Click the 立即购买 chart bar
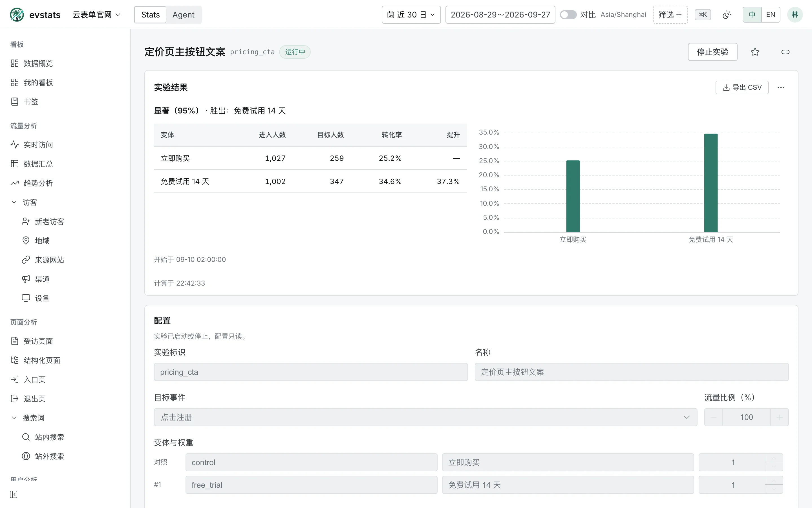This screenshot has width=812, height=508. pos(573,196)
